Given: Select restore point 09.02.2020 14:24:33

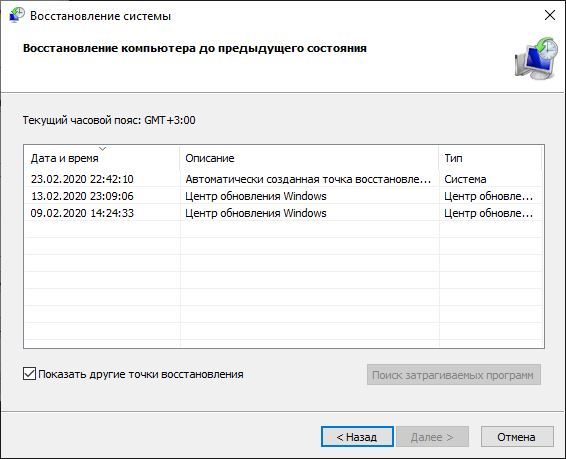Looking at the screenshot, I should [x=284, y=213].
